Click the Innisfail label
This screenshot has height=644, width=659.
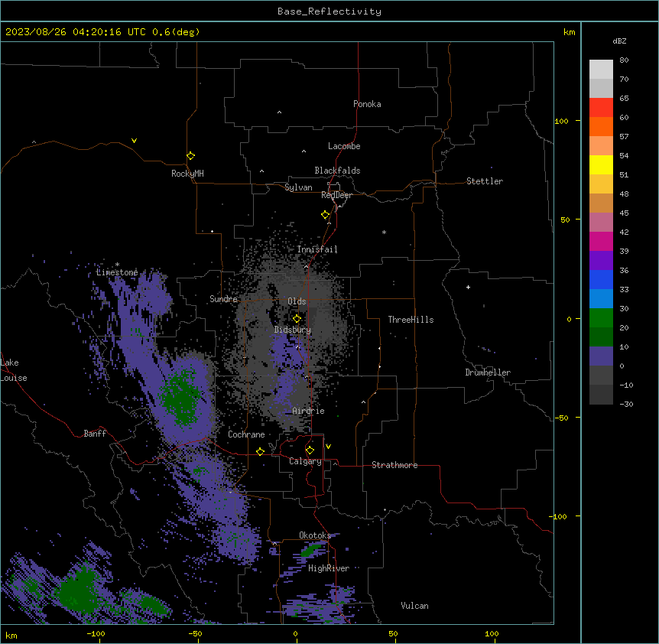pos(317,249)
